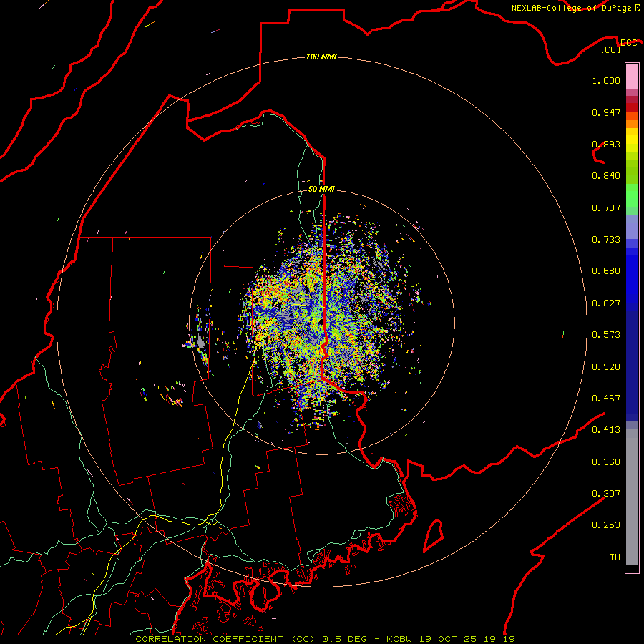This screenshot has width=644, height=644.
Task: Select the 0.893 legend value
Action: point(606,144)
